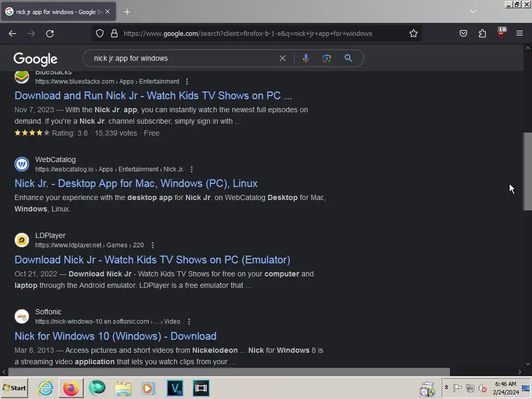Go to the Google home logo

coord(35,59)
